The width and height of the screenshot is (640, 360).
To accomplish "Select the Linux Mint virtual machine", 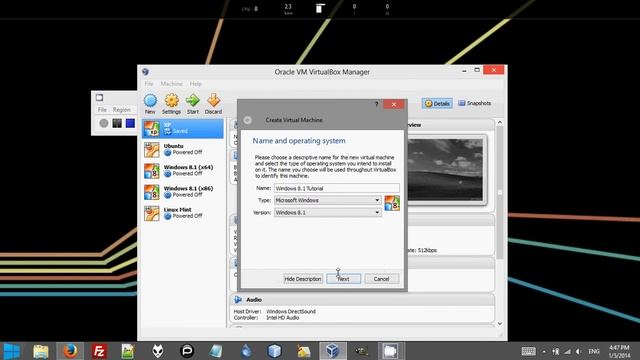I will [x=183, y=213].
